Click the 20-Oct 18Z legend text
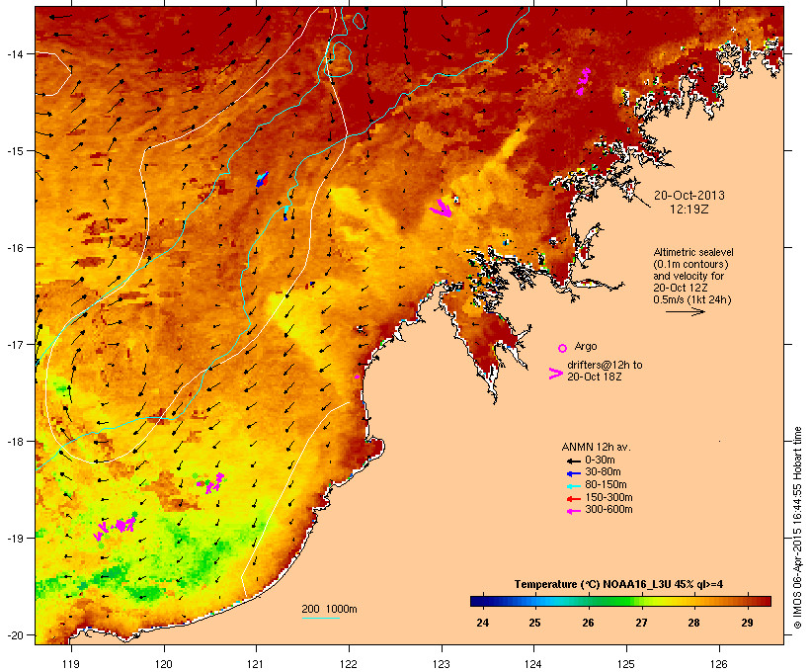This screenshot has width=810, height=672. coord(594,377)
